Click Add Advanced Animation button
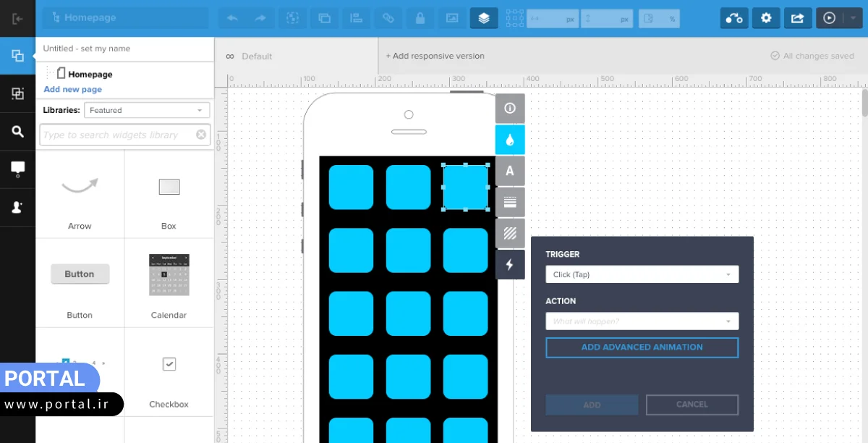The height and width of the screenshot is (443, 868). (x=642, y=347)
